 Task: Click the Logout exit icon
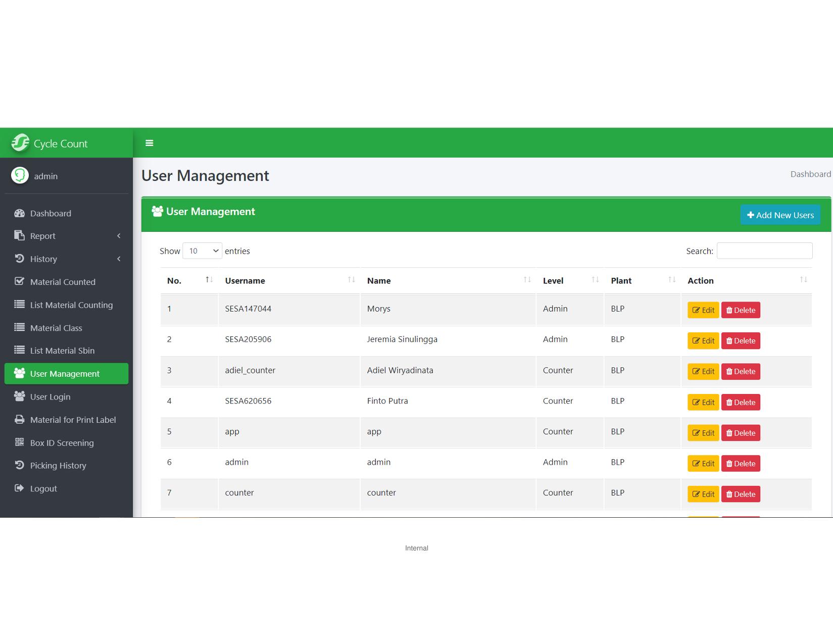20,488
